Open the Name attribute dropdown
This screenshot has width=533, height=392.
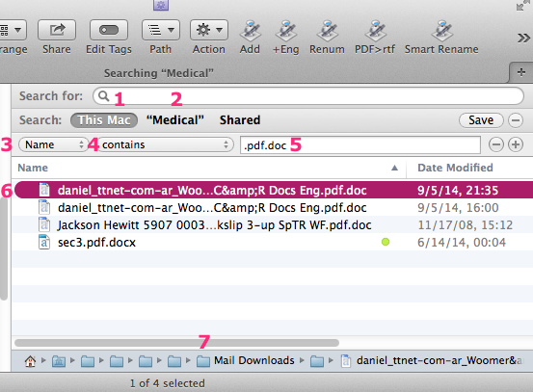pos(53,144)
